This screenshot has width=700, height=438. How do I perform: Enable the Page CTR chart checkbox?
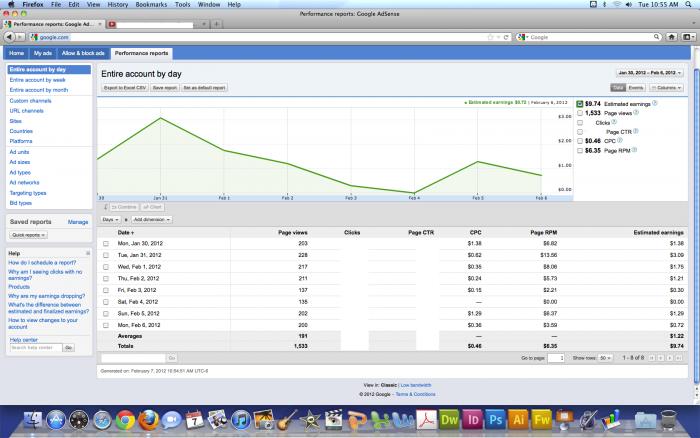click(579, 132)
